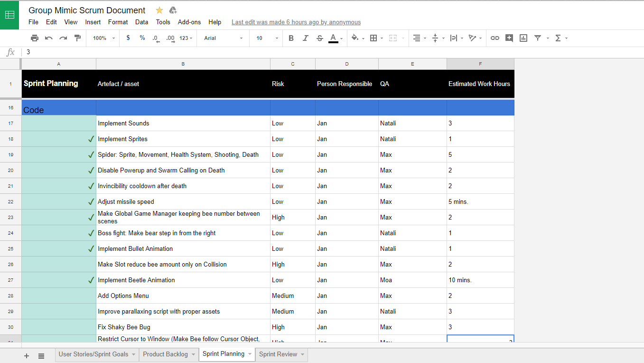Open the Edit menu
The image size is (644, 363).
[x=51, y=22]
